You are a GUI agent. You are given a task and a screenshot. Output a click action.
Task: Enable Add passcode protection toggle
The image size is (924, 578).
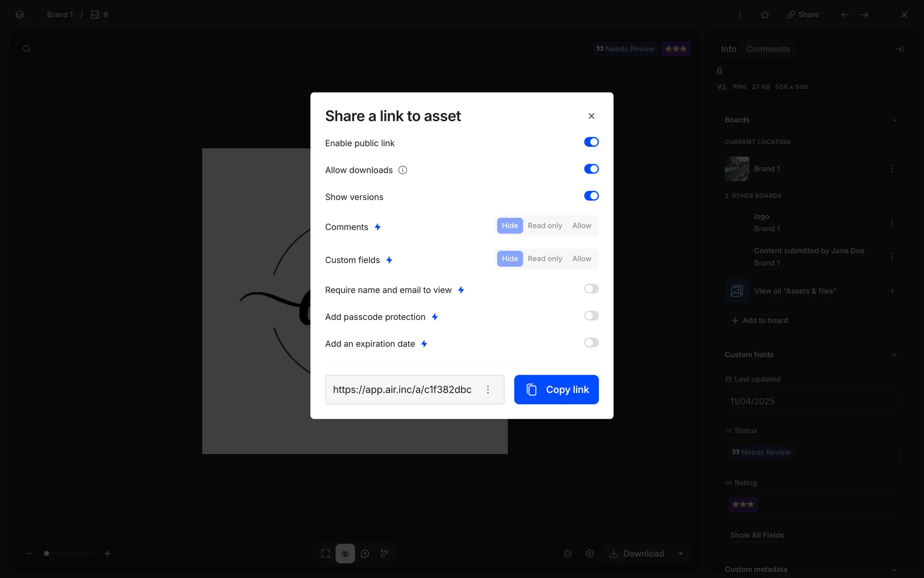(591, 316)
